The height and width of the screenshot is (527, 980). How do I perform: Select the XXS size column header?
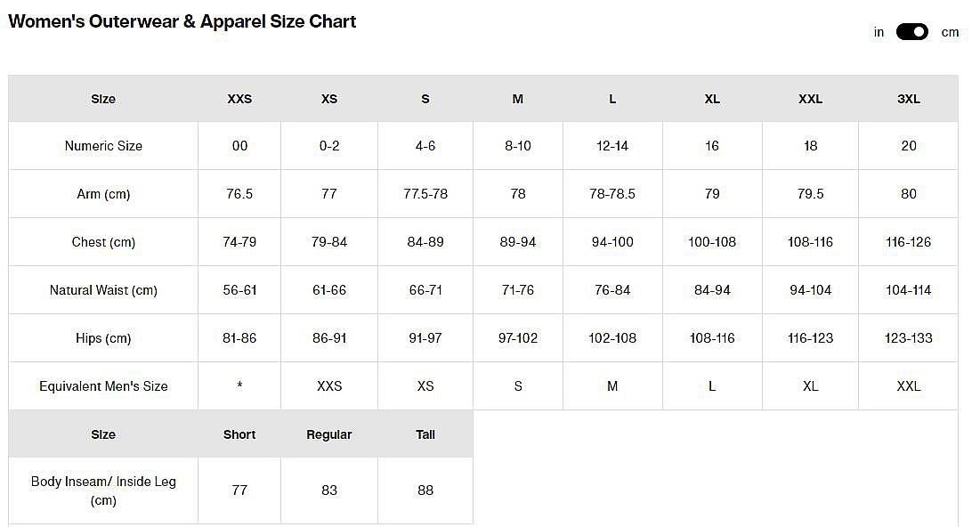tap(239, 99)
